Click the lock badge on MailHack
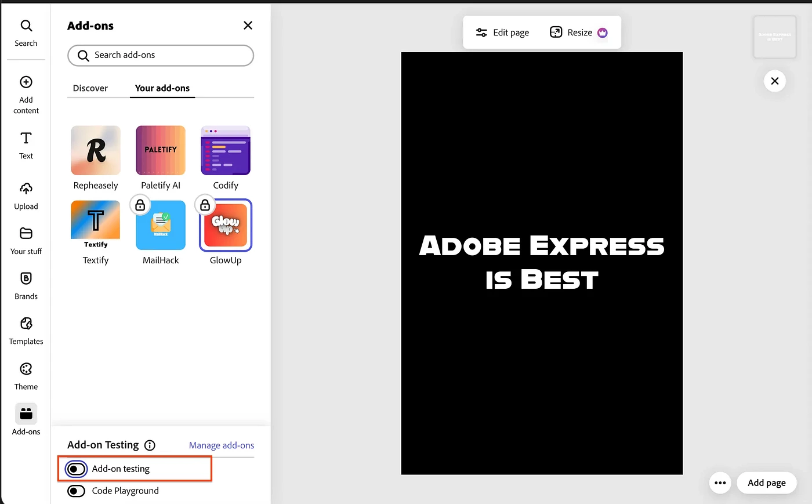812x504 pixels. 140,205
